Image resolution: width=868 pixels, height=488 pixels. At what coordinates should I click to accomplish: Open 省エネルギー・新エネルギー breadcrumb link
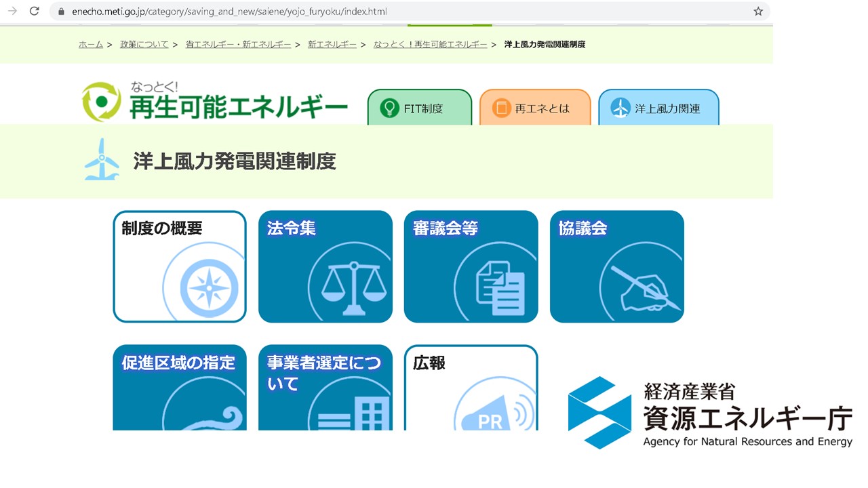click(238, 44)
